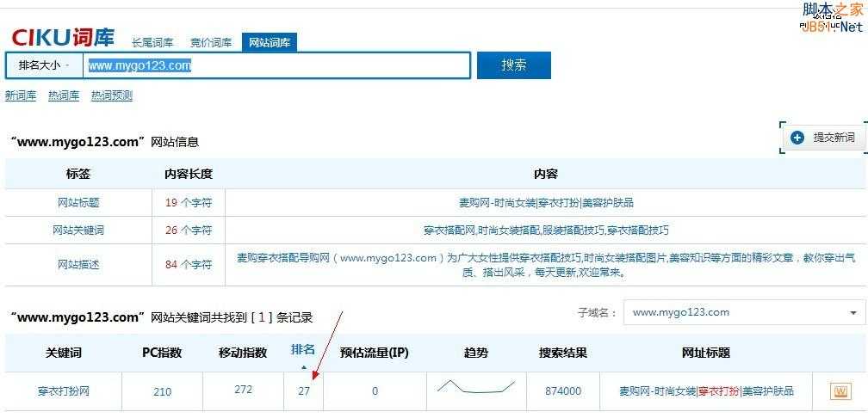Click the search input containing www.mygo123.com
868x418 pixels.
pos(276,65)
